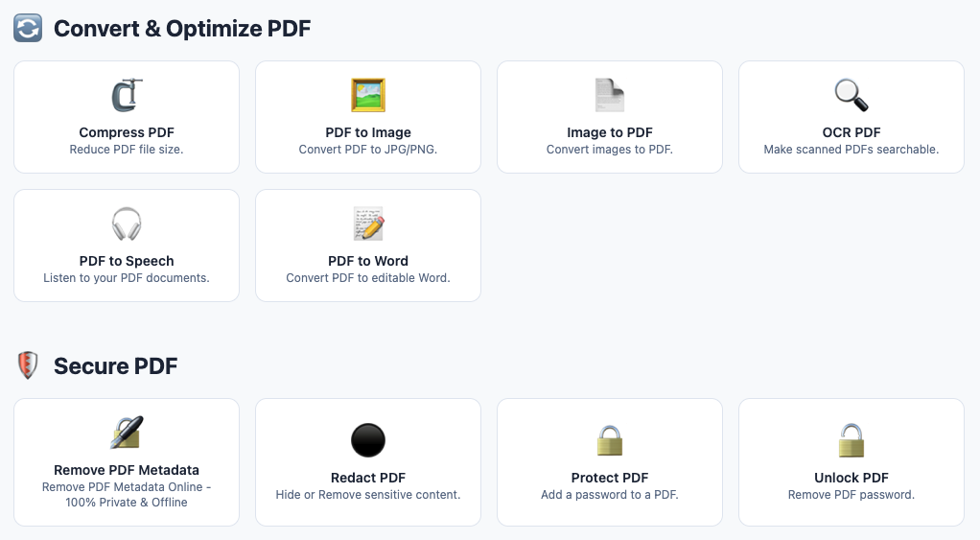Click the Unlock PDF open padlock icon
Viewport: 980px width, 540px height.
pyautogui.click(x=852, y=440)
